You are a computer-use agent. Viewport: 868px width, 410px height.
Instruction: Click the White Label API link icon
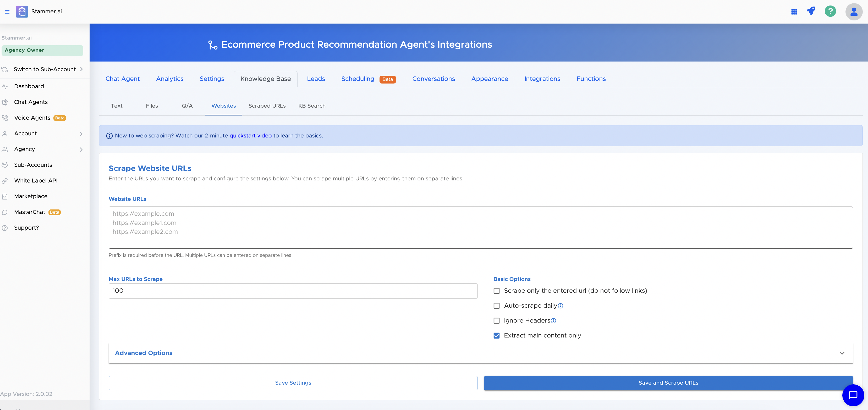[x=5, y=180]
